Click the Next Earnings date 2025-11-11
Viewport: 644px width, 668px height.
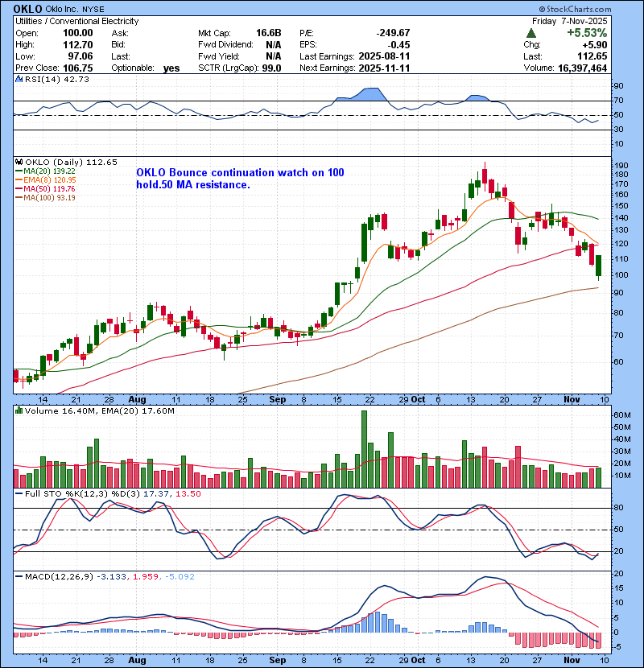click(384, 68)
